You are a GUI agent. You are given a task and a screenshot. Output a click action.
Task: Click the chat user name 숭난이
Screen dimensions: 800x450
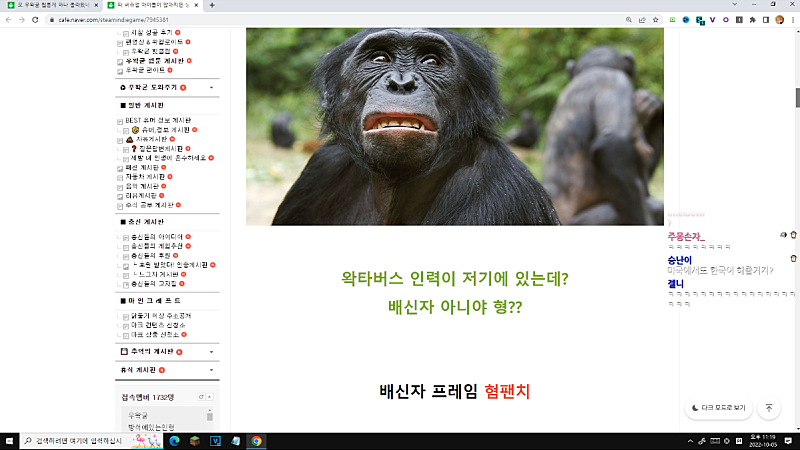coord(681,258)
